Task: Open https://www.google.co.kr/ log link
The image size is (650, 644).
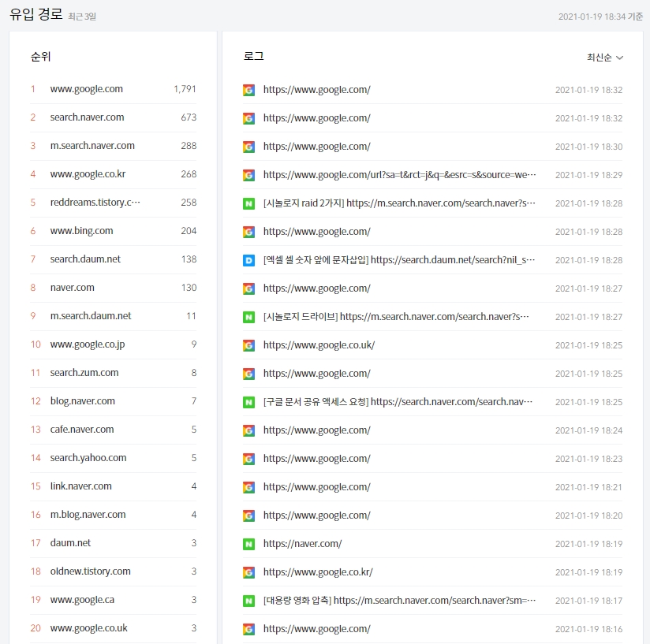Action: (x=318, y=572)
